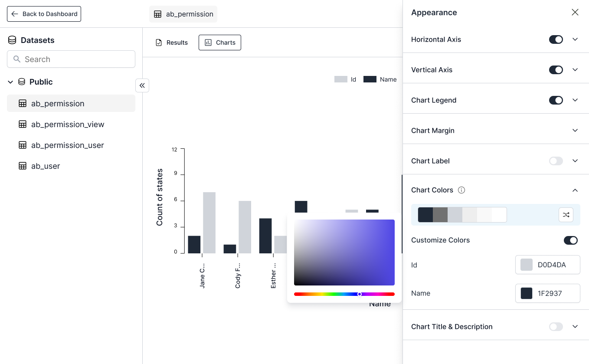Enable the Chart Label toggle
589x364 pixels.
click(x=556, y=161)
